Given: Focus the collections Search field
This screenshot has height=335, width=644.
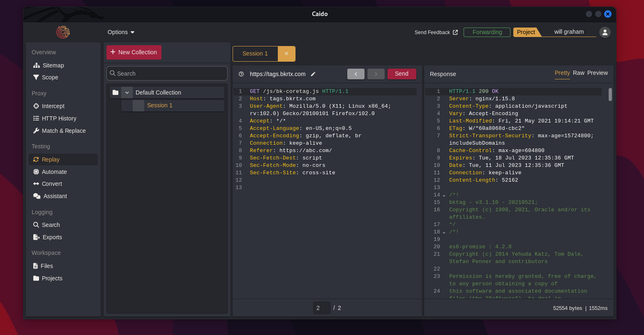Looking at the screenshot, I should (167, 74).
